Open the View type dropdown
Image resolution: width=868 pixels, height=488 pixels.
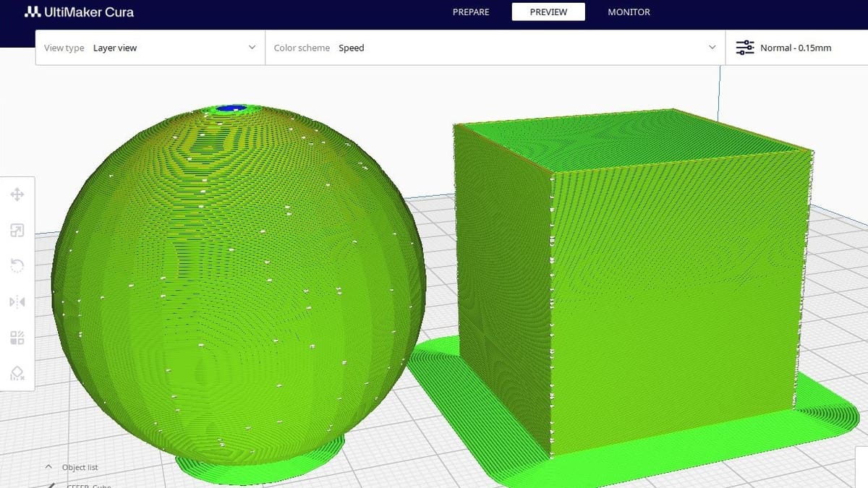coord(150,48)
